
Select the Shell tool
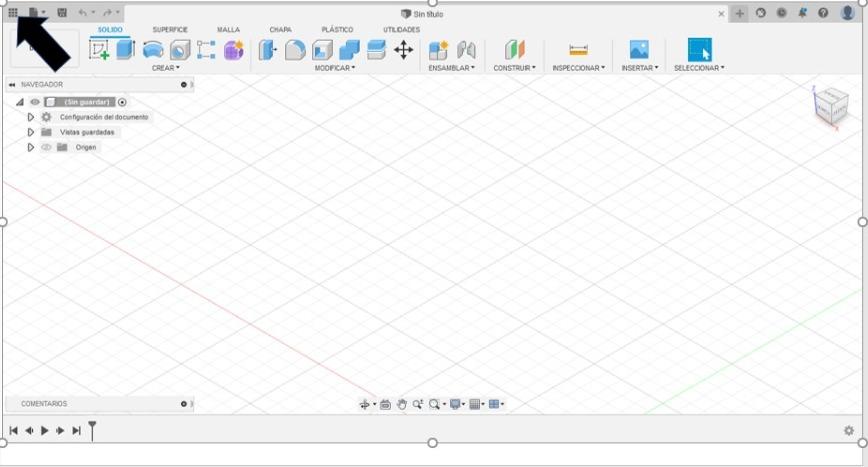click(x=322, y=50)
